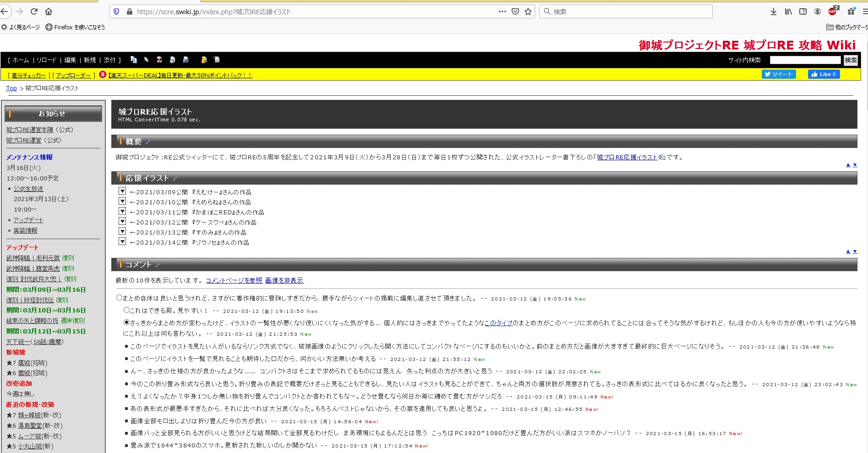
Task: Select radio button for まとめ自体は良い comment
Action: click(x=119, y=298)
